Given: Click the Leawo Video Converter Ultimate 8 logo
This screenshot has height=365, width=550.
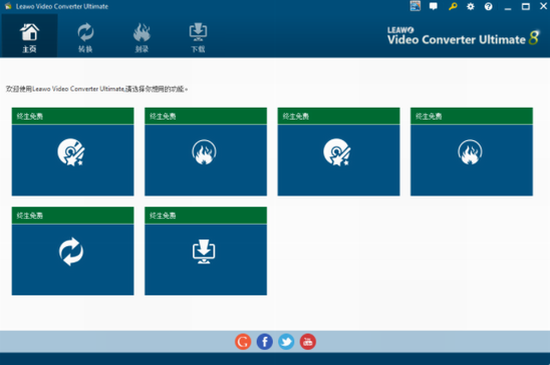Looking at the screenshot, I should click(x=463, y=36).
